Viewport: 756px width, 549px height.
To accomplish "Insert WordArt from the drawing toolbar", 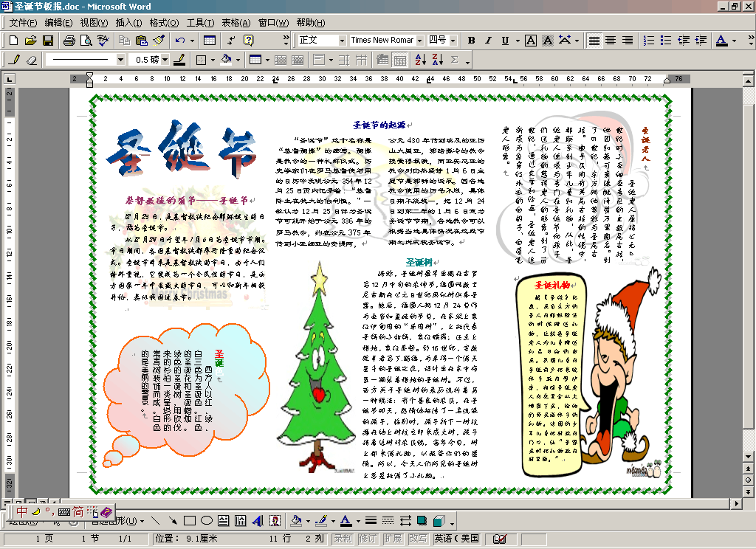I will (x=257, y=520).
